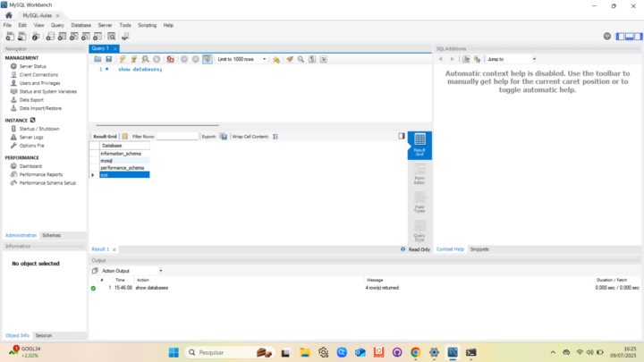
Task: Toggle automatic context help
Action: (478, 59)
